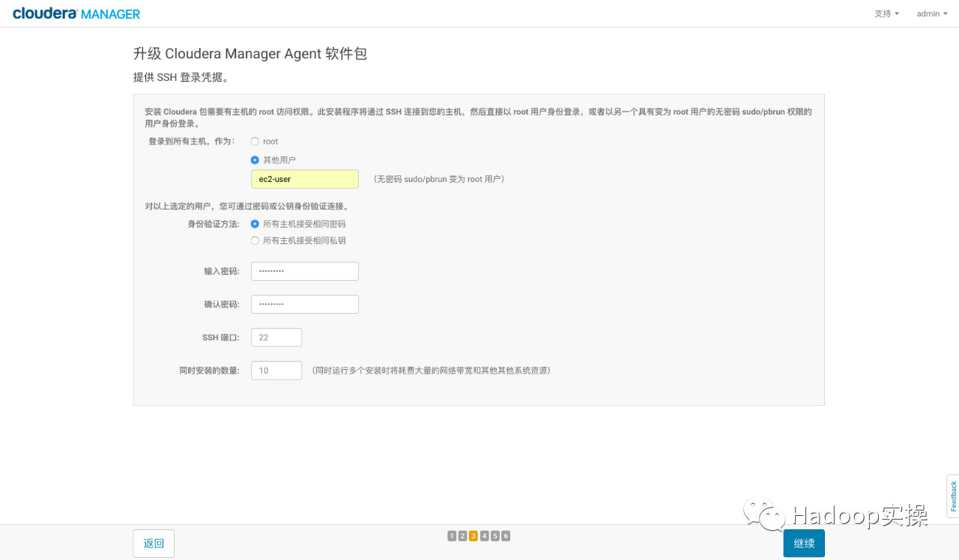The width and height of the screenshot is (959, 560).
Task: Click the network bandwidth hint beside install count
Action: click(x=432, y=371)
